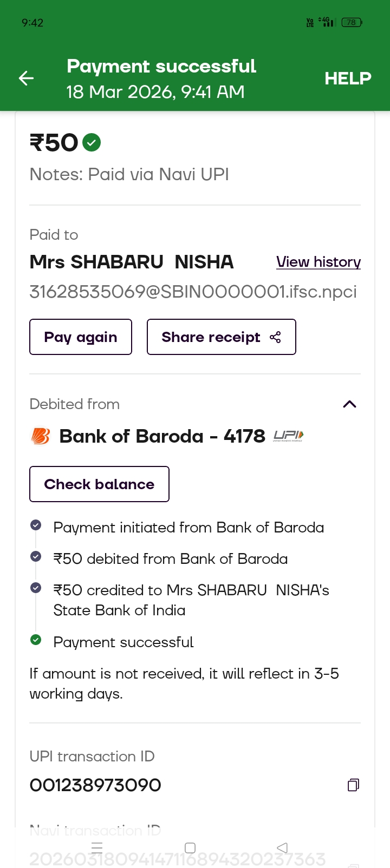Tap the battery indicator in status bar
Viewport: 390px width, 868px height.
tap(352, 22)
